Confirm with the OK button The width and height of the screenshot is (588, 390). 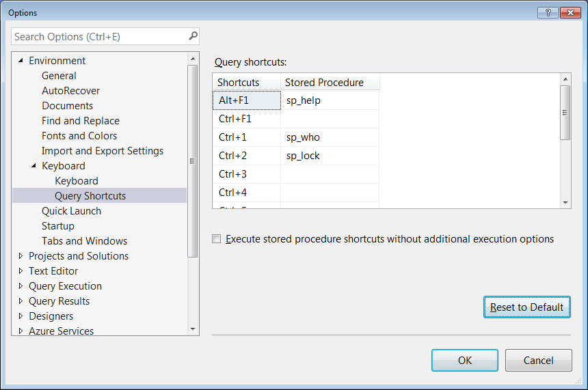(464, 361)
